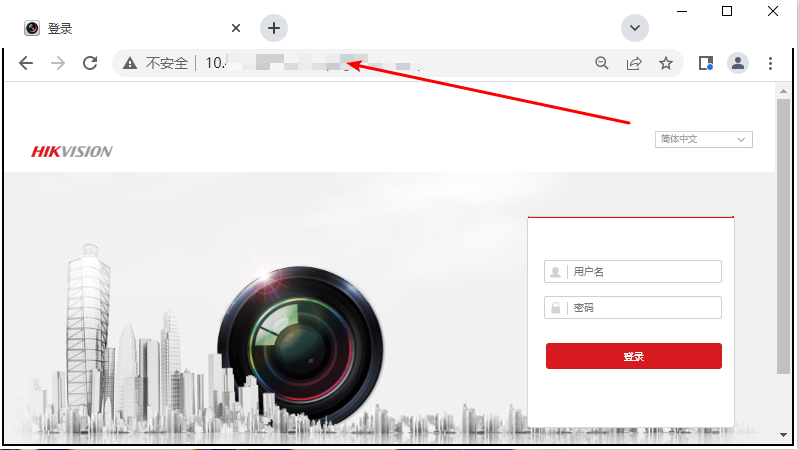Close the 登录 tab
The width and height of the screenshot is (799, 450).
(236, 28)
